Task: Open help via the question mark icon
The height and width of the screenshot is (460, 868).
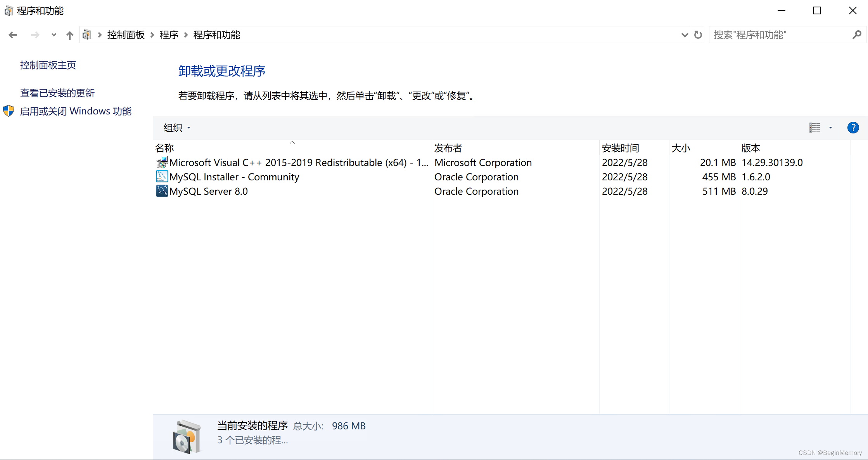Action: (x=853, y=128)
